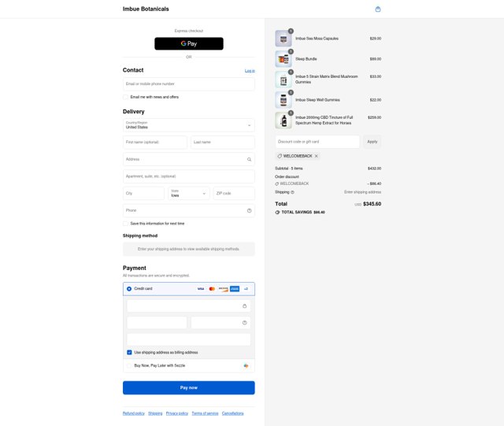Viewport: 504px width, 426px height.
Task: Focus the ZIP code field
Action: [x=234, y=193]
